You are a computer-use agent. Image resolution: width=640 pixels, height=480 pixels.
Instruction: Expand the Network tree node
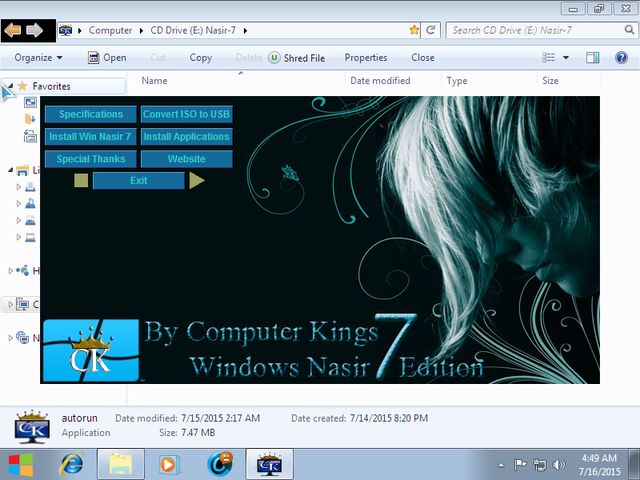click(10, 338)
